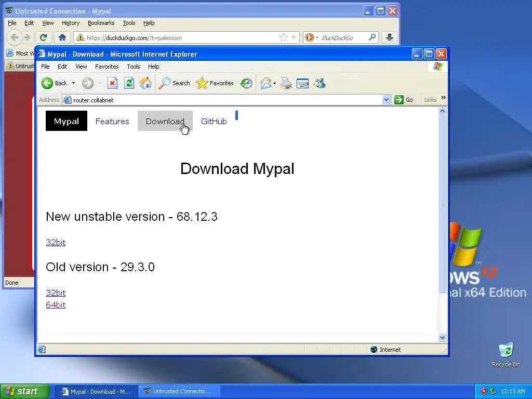This screenshot has height=399, width=532.
Task: Open the Forward button history dropdown arrow
Action: point(100,83)
